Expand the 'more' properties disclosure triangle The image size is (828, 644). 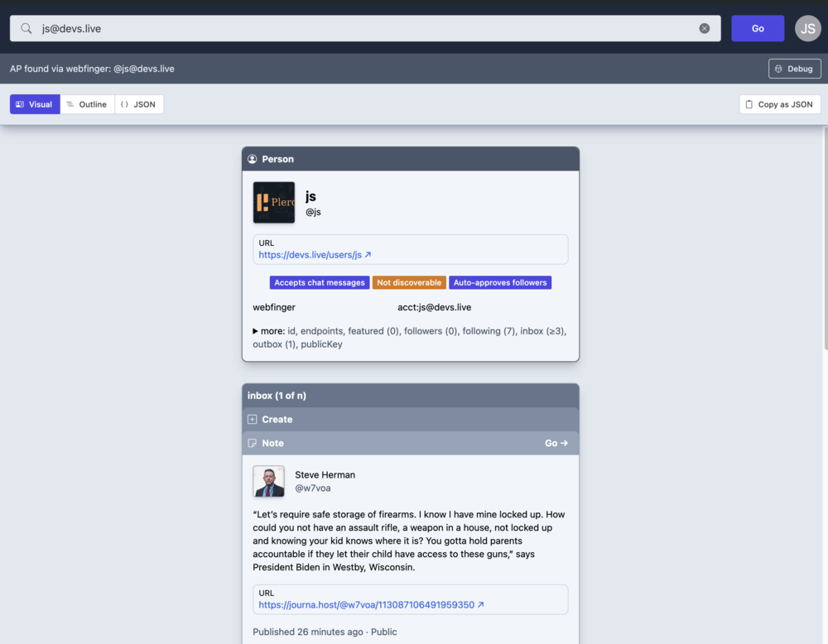coord(256,331)
